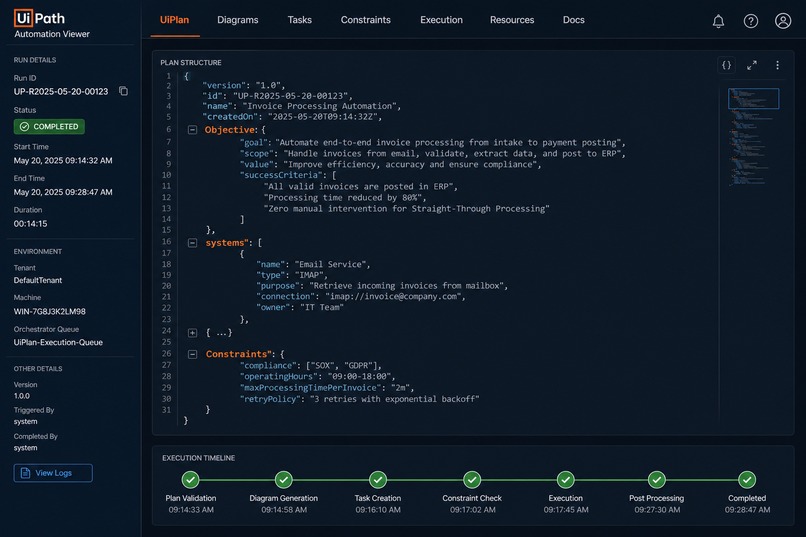This screenshot has width=806, height=537.
Task: Open the plan structure more options menu
Action: pos(777,65)
